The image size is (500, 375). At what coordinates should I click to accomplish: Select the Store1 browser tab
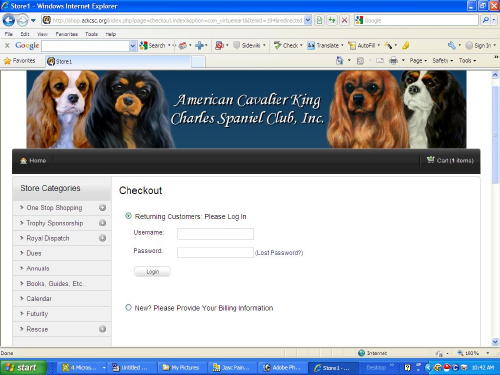tap(118, 61)
